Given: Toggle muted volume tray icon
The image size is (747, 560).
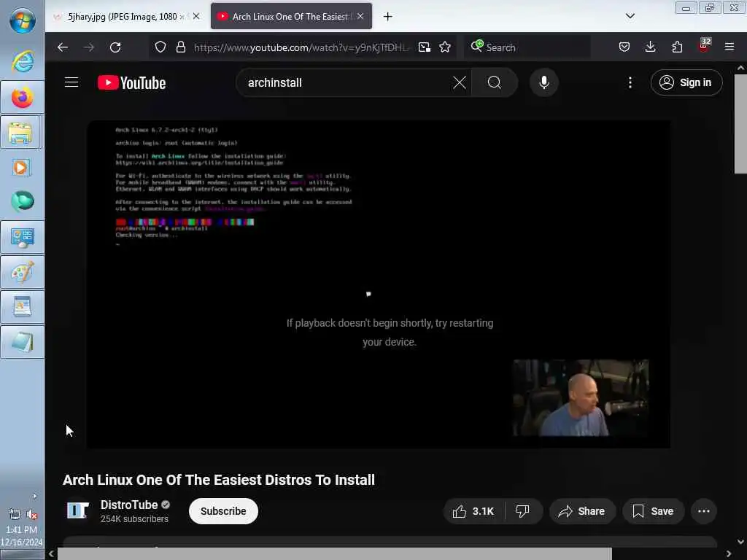Looking at the screenshot, I should 32,514.
